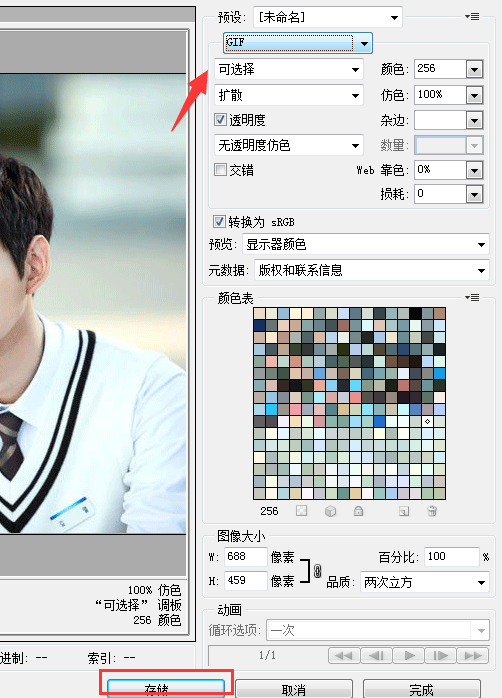Click the 仿色 value field showing 100%
This screenshot has width=502, height=698.
pos(440,94)
